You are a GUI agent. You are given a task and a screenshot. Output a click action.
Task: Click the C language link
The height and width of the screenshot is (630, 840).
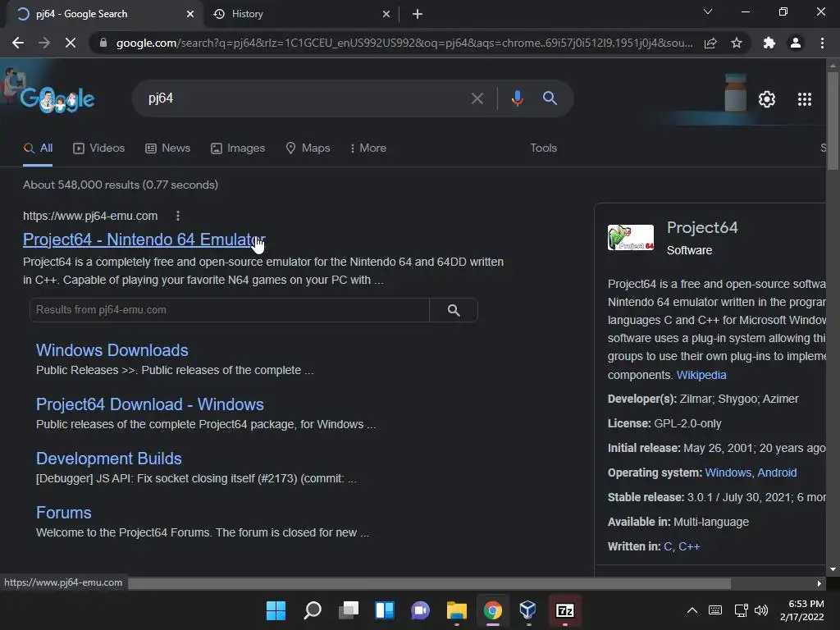[x=668, y=546]
